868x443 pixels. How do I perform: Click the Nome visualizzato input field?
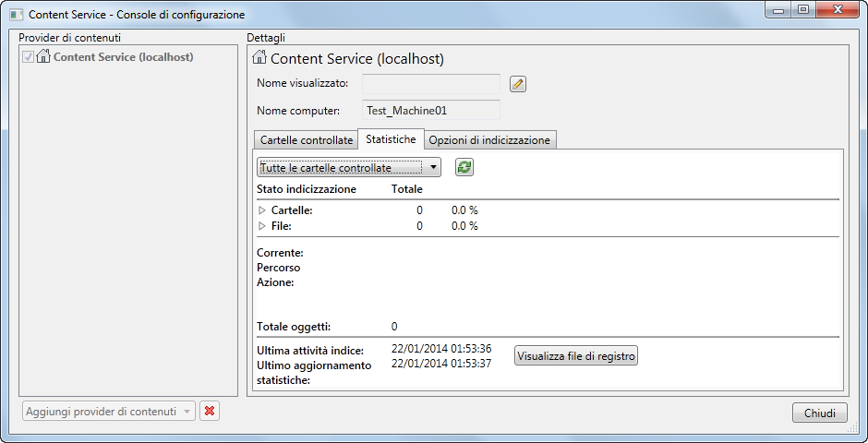[x=430, y=83]
